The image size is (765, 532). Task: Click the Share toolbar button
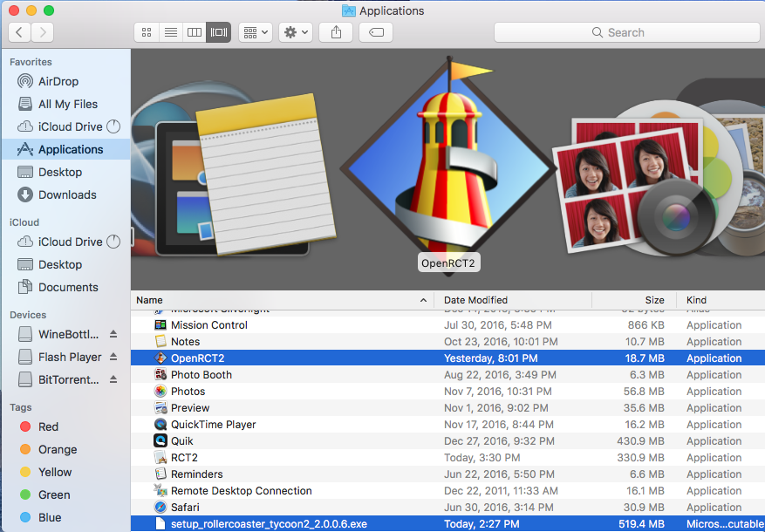pyautogui.click(x=336, y=32)
